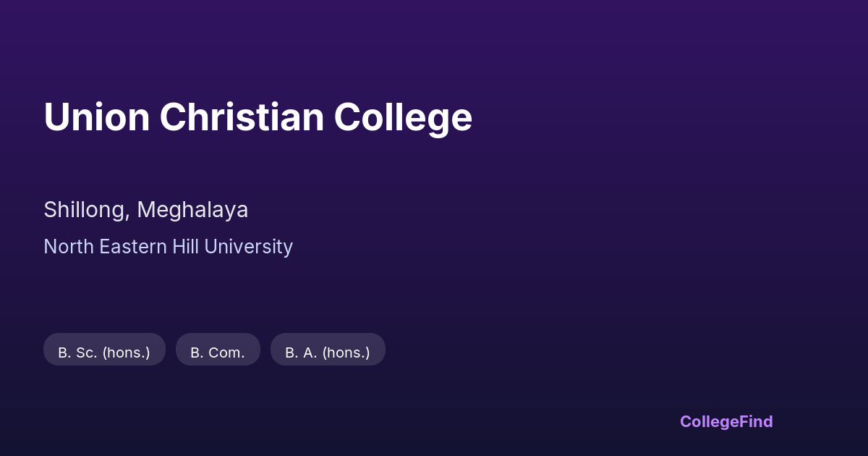Click the Shillong, Meghalaya location line
This screenshot has width=868, height=456.
coord(145,210)
